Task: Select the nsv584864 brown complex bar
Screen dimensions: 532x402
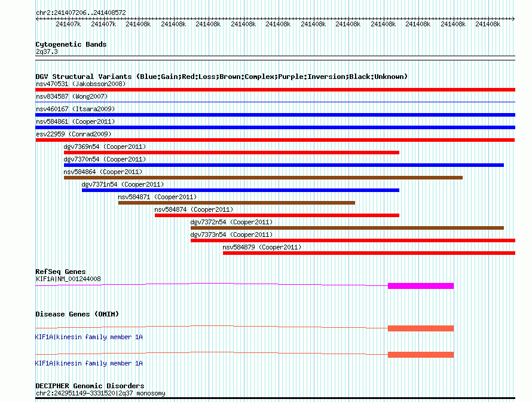Action: click(x=263, y=178)
